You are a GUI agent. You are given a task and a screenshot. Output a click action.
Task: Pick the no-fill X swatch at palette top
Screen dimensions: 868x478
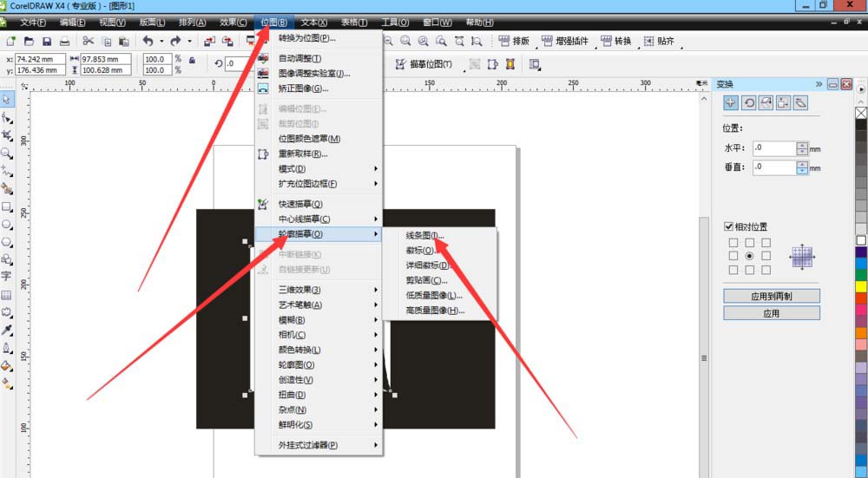click(861, 113)
